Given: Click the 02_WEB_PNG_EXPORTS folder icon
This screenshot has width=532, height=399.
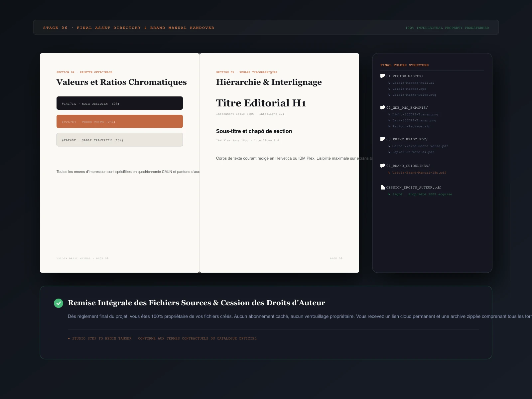Looking at the screenshot, I should (x=382, y=107).
